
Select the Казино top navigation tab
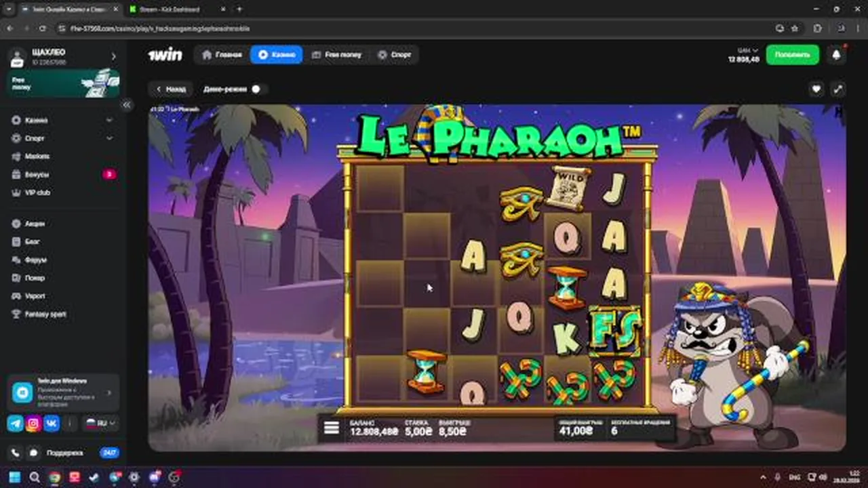tap(276, 55)
